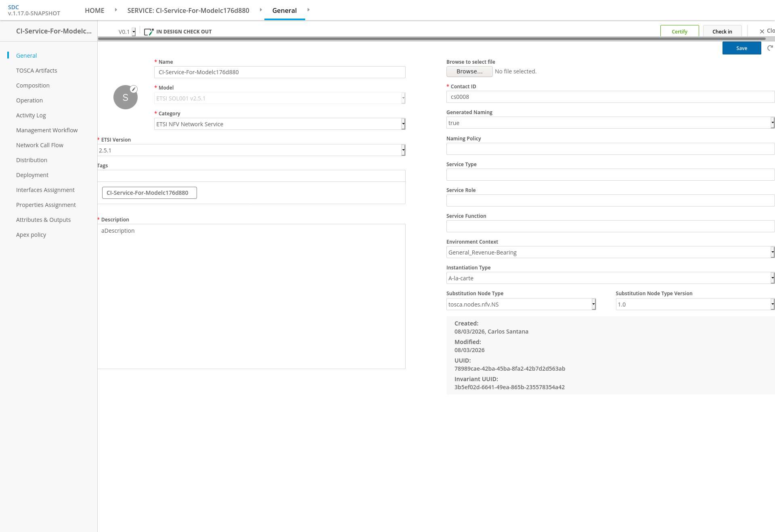The width and height of the screenshot is (775, 532).
Task: Click the breadcrumb arrow after General
Action: pyautogui.click(x=308, y=10)
